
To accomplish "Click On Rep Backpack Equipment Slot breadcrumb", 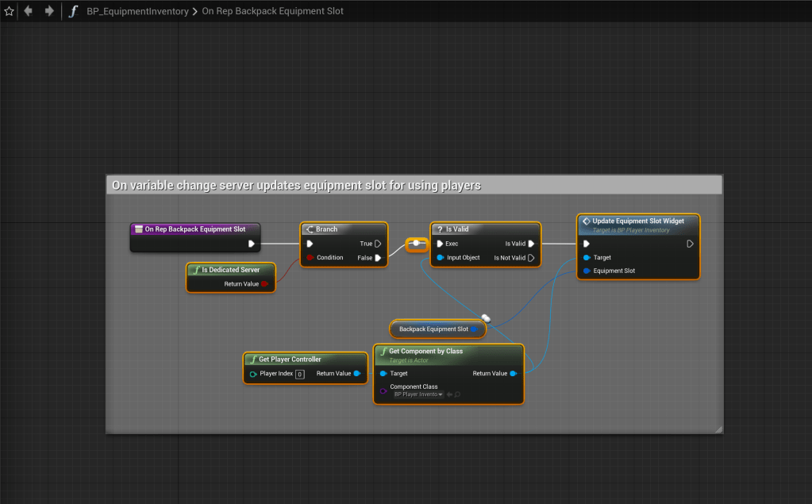I will (273, 11).
